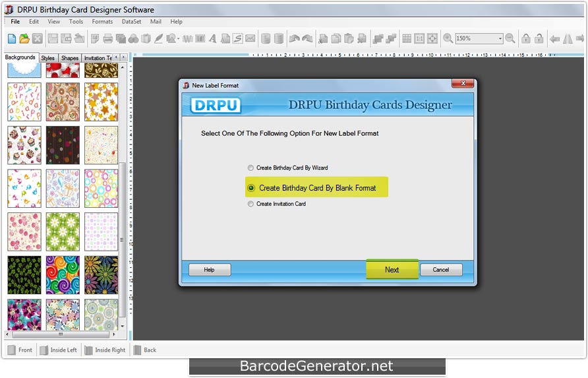Switch to the Shapes tab
This screenshot has height=378, width=588.
pos(70,58)
